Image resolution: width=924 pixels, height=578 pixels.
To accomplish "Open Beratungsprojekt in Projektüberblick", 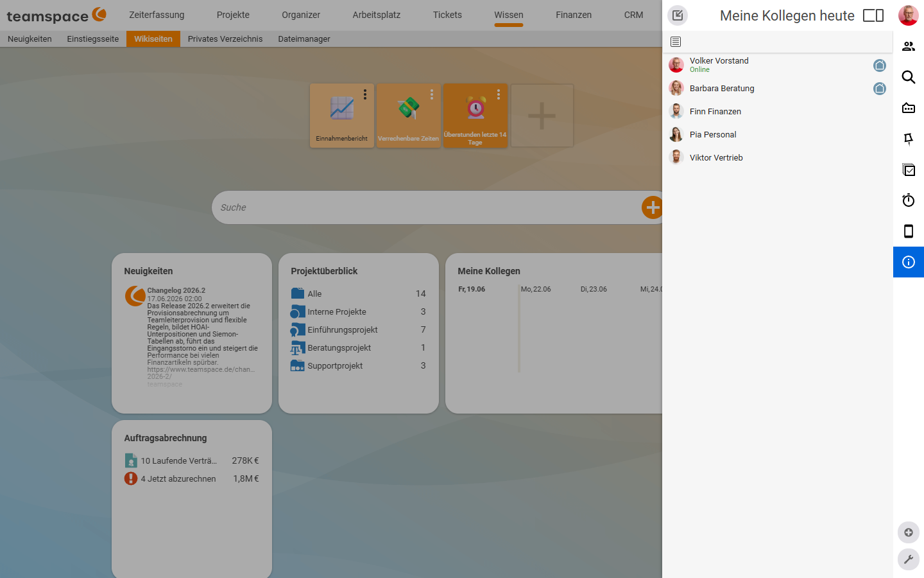I will pos(358,347).
